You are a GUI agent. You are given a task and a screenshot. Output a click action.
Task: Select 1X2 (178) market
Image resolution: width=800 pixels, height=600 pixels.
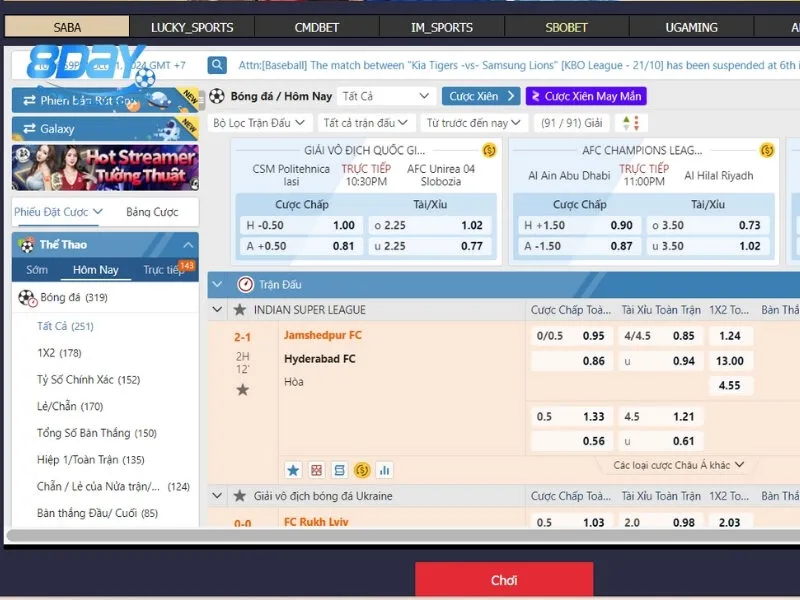59,353
